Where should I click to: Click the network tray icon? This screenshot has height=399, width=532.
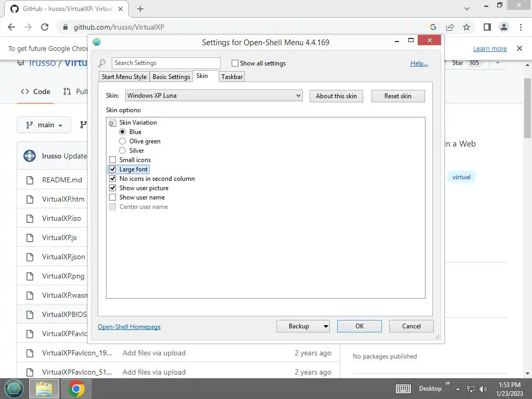click(x=471, y=389)
